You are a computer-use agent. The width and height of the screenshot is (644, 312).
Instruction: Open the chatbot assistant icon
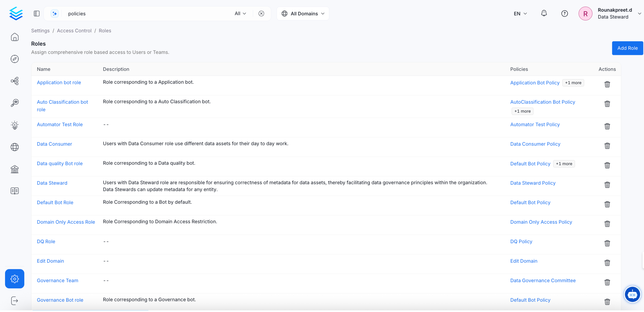632,294
